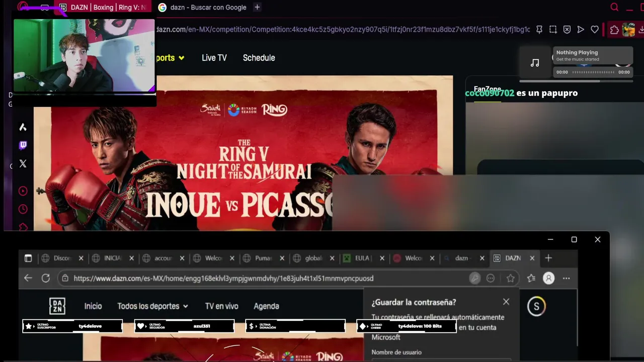This screenshot has height=362, width=644.
Task: Open the Twitch sidebar icon
Action: point(23,145)
